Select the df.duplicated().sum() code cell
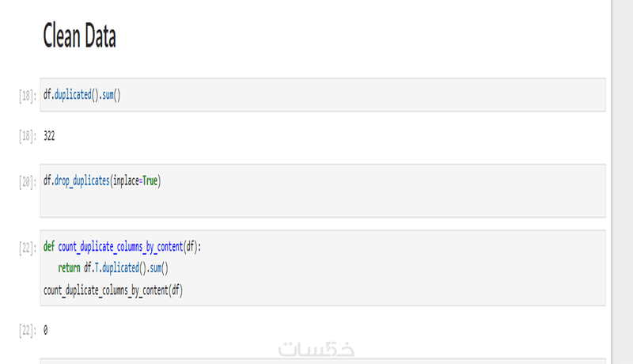Screen dimensions: 633x364 point(323,95)
